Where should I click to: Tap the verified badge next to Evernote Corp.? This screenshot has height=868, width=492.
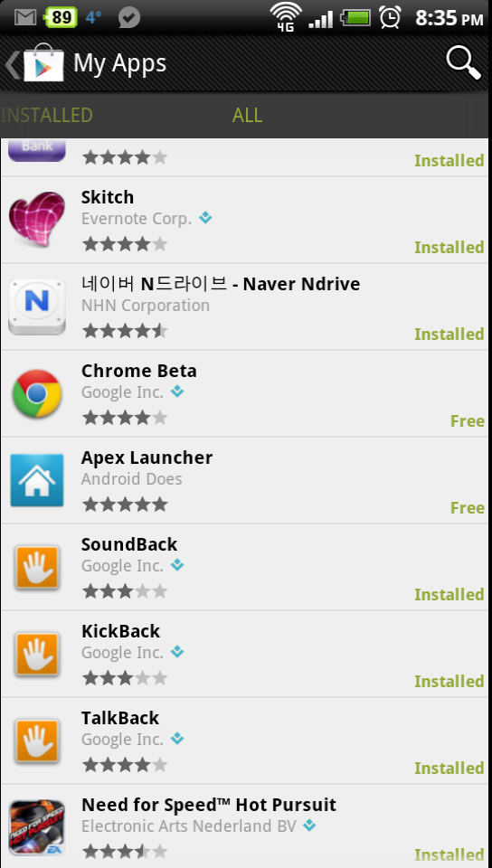coord(205,218)
